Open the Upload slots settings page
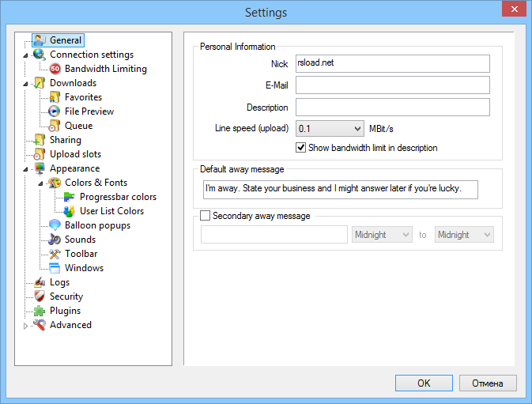Image resolution: width=532 pixels, height=404 pixels. 75,154
